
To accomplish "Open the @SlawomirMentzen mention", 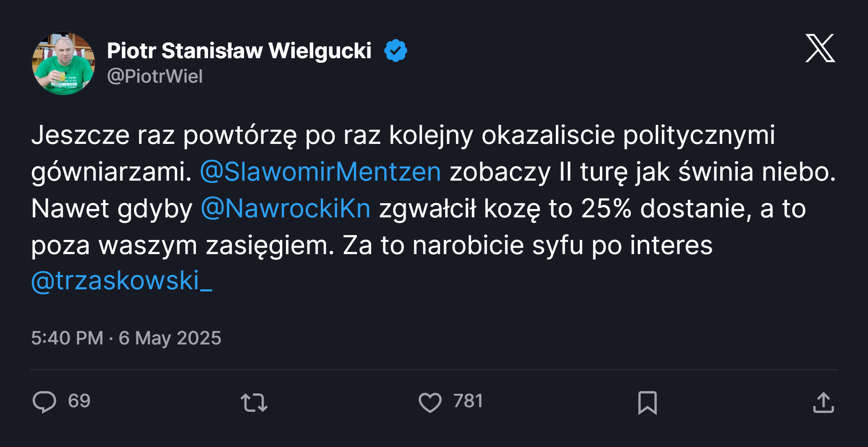I will coord(320,171).
